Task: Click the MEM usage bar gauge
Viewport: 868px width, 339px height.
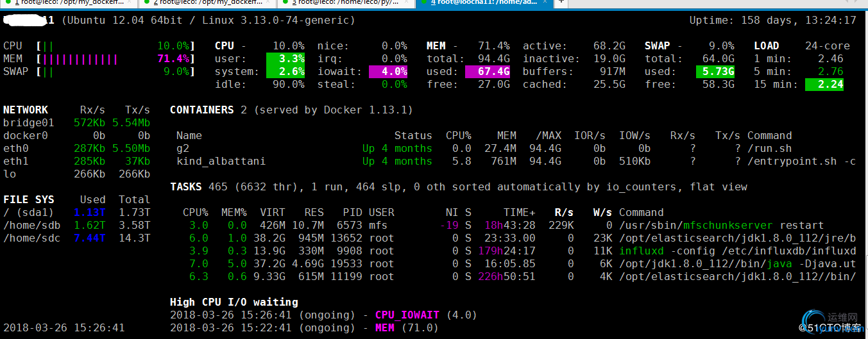Action: [115, 59]
